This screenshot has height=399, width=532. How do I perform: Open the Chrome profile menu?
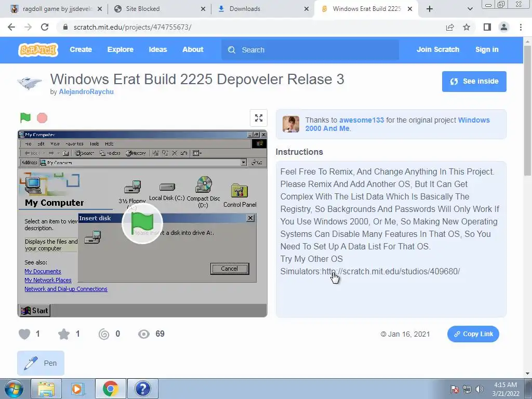504,27
